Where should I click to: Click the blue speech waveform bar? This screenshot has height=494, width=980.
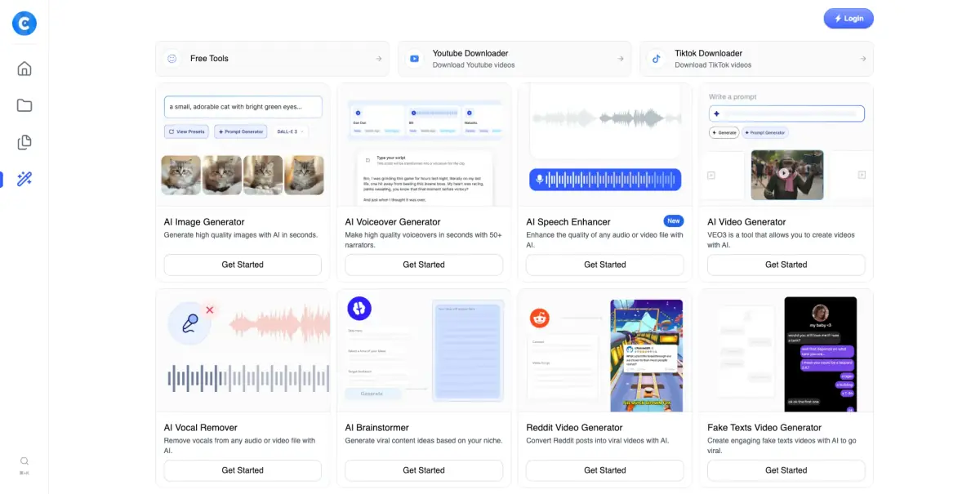[x=605, y=180]
